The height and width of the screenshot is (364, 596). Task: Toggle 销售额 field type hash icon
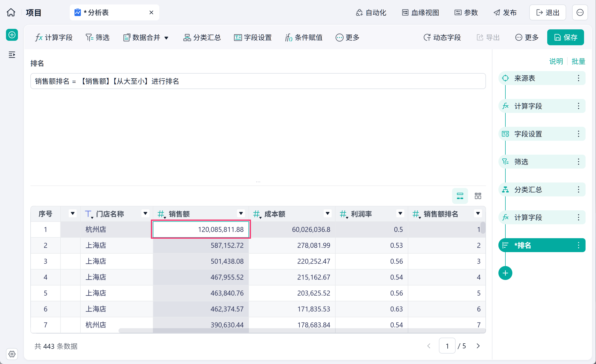(x=161, y=214)
